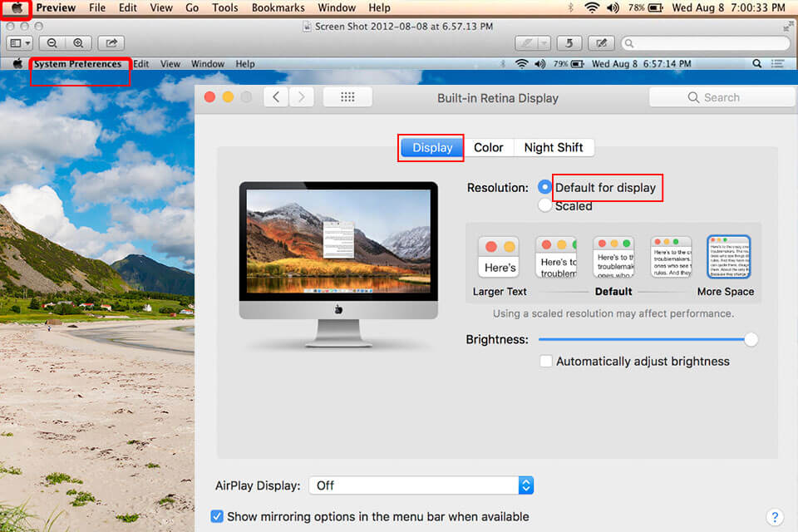Click the forward arrow in the Display window
The width and height of the screenshot is (798, 532).
pyautogui.click(x=301, y=96)
